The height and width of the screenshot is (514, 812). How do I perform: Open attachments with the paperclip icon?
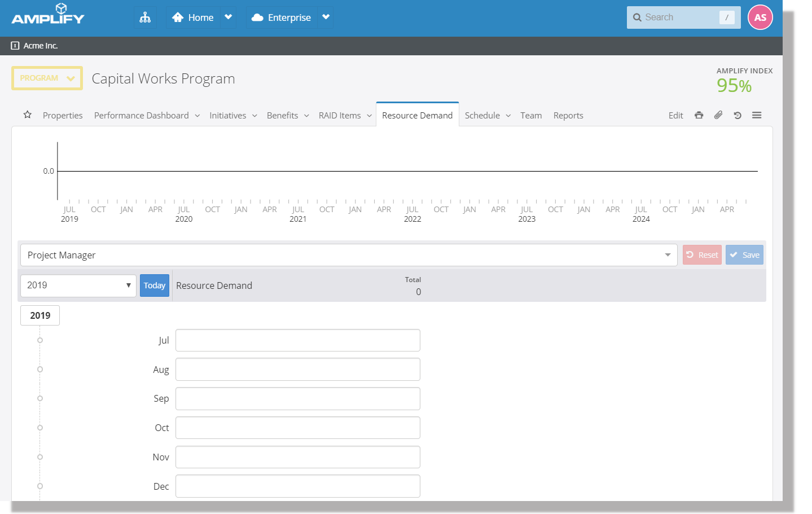[718, 115]
